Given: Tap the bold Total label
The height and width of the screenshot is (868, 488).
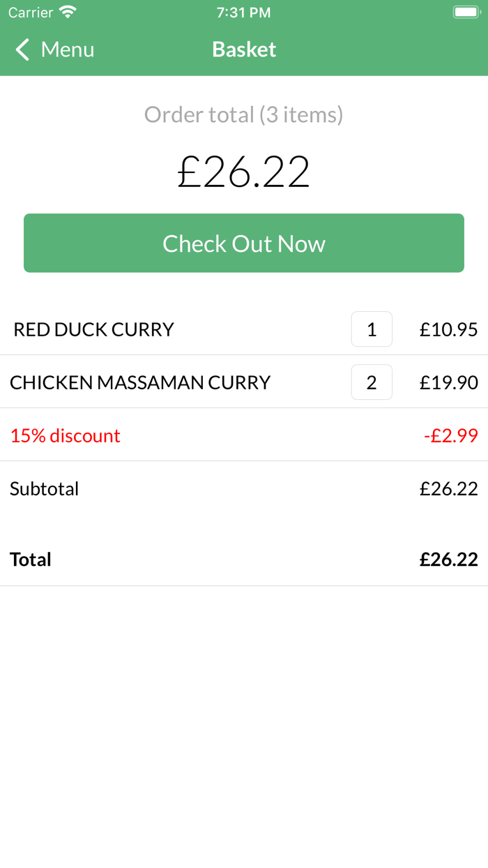Looking at the screenshot, I should [31, 559].
